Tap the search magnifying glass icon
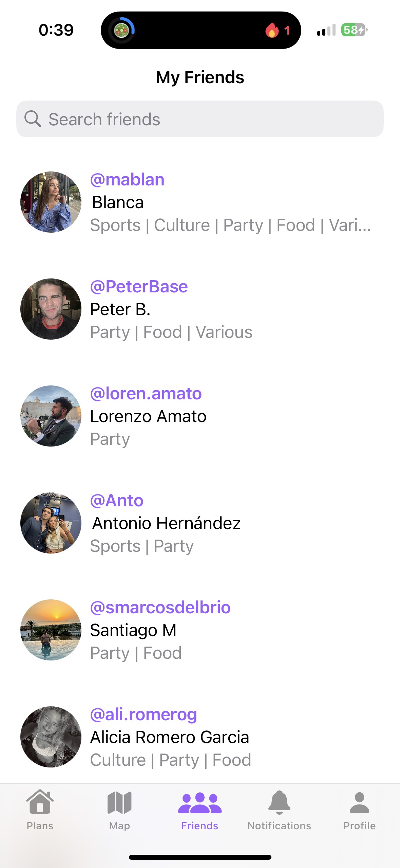Screen dimensions: 400x868 (x=33, y=119)
